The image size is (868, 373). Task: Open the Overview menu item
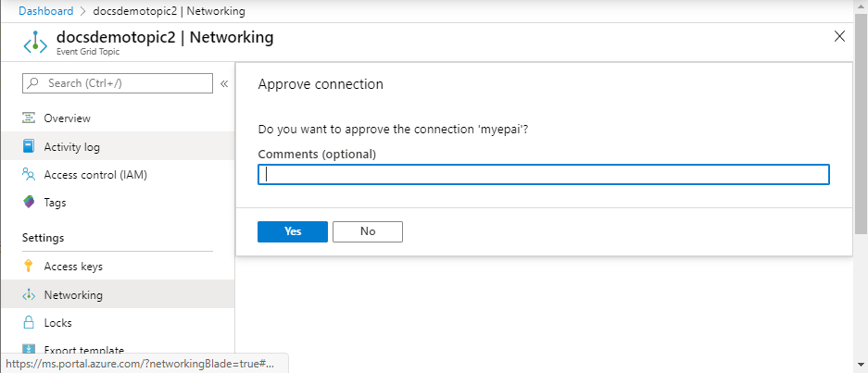[67, 118]
